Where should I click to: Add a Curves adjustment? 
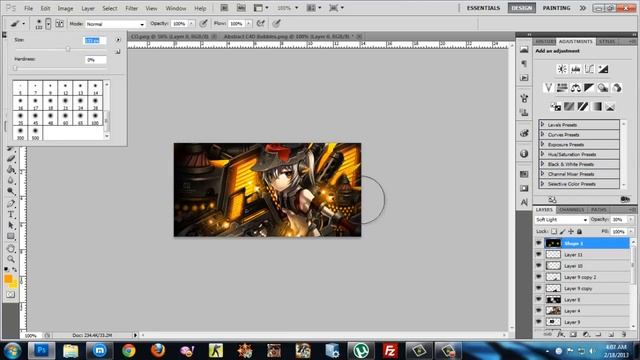point(589,69)
